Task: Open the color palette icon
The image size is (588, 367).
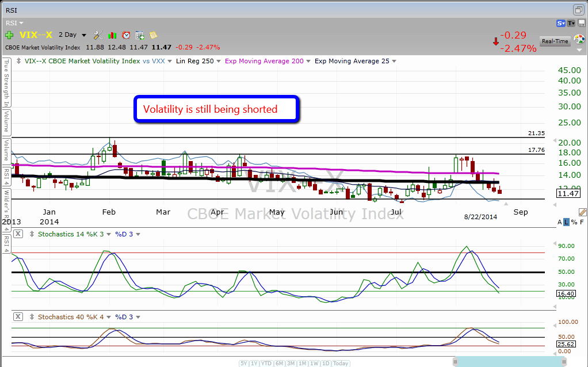Action: 579,40
